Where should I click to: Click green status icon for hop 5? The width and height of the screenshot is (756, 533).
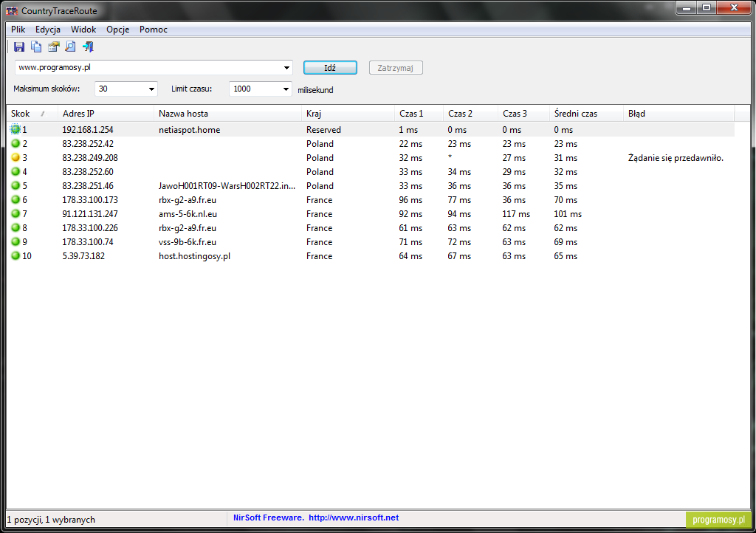(16, 185)
